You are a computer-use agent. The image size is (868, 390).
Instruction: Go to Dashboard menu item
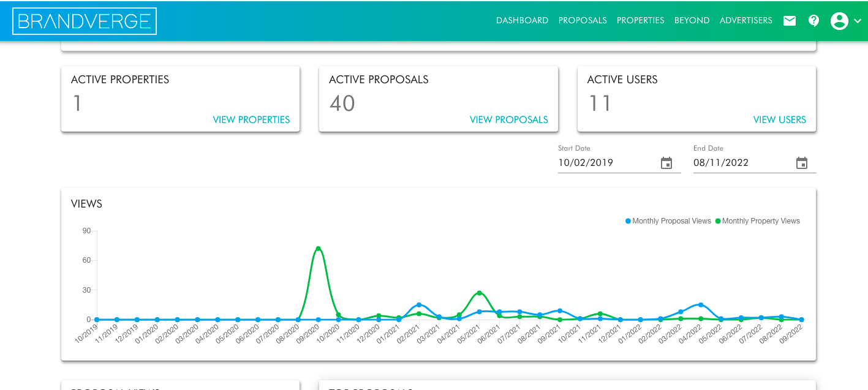tap(522, 20)
